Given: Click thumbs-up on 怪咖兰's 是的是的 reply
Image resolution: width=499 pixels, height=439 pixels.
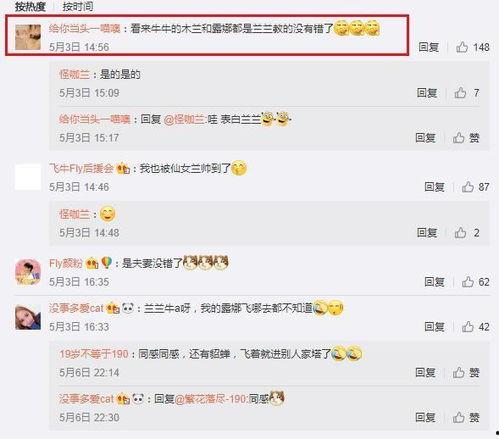Looking at the screenshot, I should [x=460, y=93].
